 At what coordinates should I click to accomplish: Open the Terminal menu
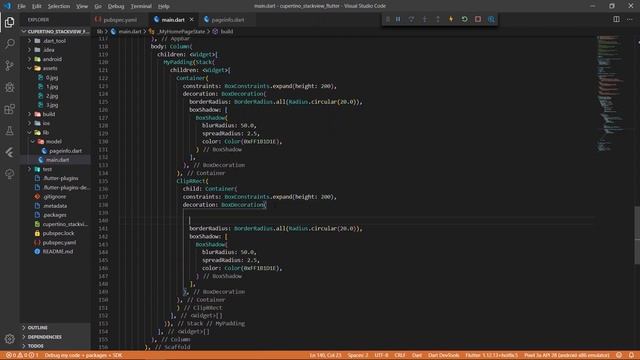pos(141,6)
